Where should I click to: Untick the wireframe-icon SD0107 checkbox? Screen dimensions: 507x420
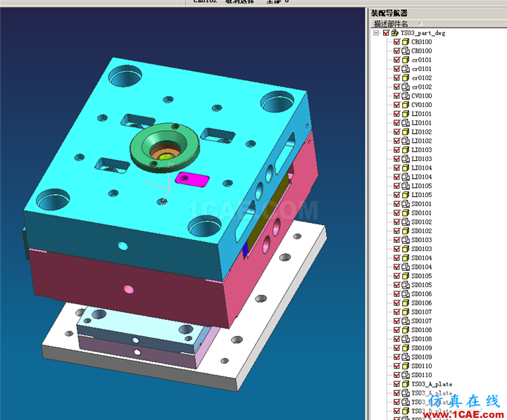pyautogui.click(x=396, y=321)
